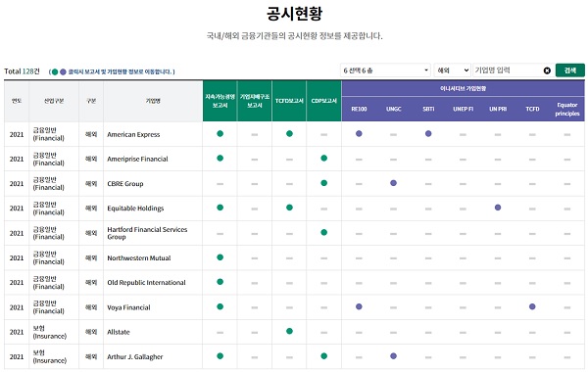588x372 pixels.
Task: Open CBRE Group CDP report dot
Action: pos(324,183)
